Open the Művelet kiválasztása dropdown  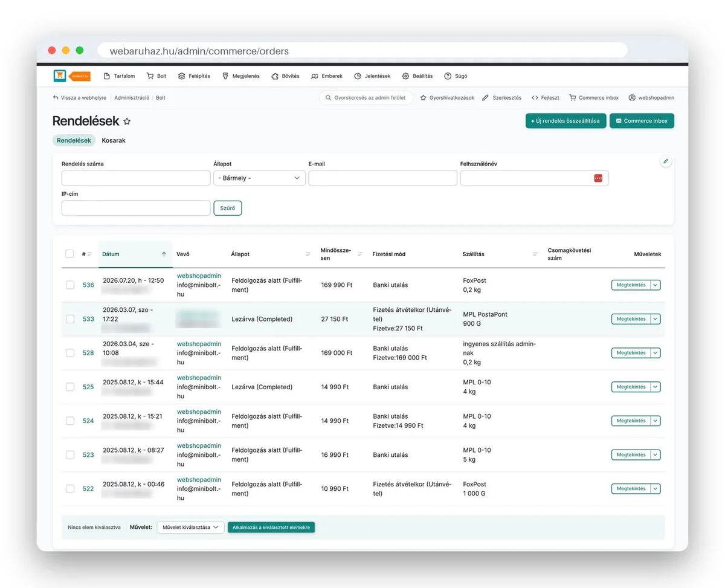coord(190,528)
